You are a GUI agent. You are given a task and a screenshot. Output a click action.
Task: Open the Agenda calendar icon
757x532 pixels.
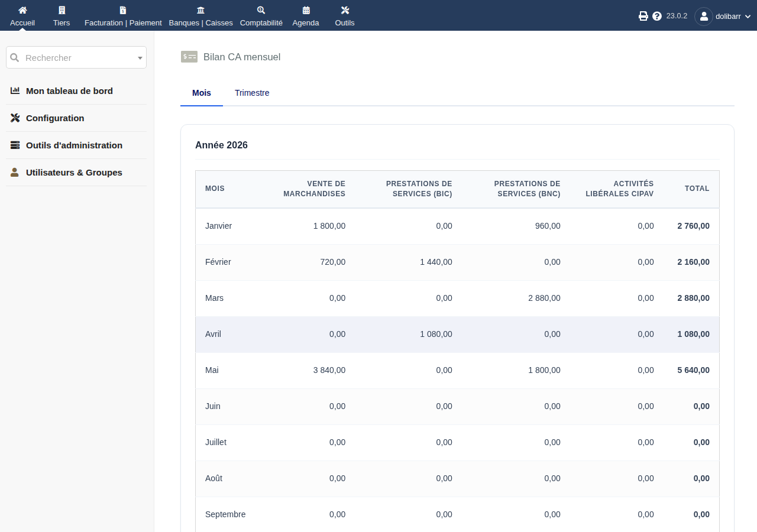[306, 10]
